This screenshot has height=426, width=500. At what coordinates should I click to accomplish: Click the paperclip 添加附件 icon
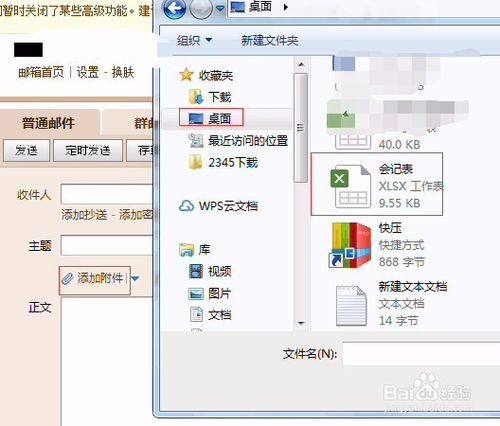(x=67, y=279)
